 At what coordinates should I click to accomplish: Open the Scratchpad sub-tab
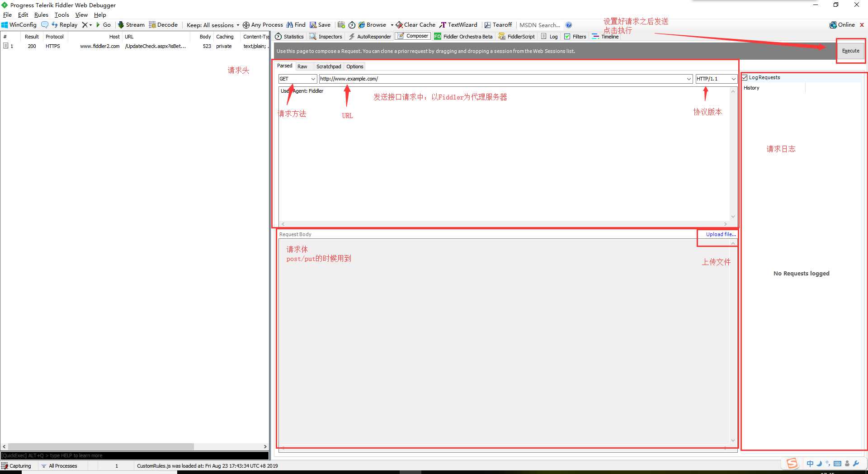pos(329,66)
